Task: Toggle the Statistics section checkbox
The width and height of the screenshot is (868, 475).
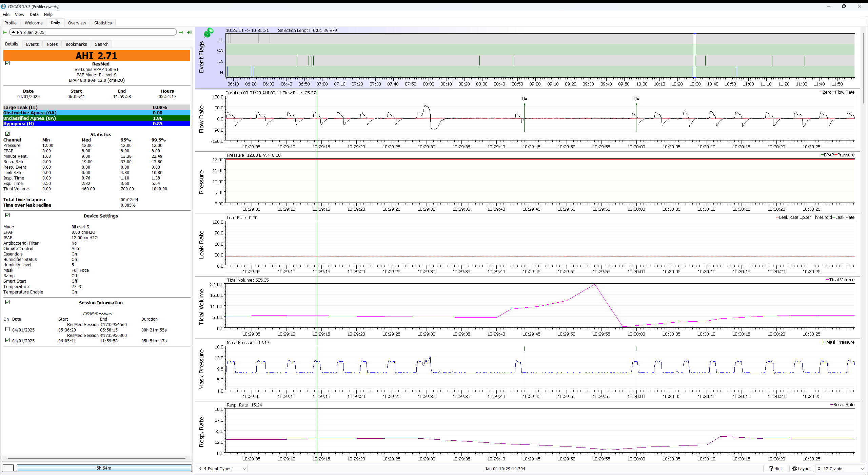Action: click(x=7, y=134)
